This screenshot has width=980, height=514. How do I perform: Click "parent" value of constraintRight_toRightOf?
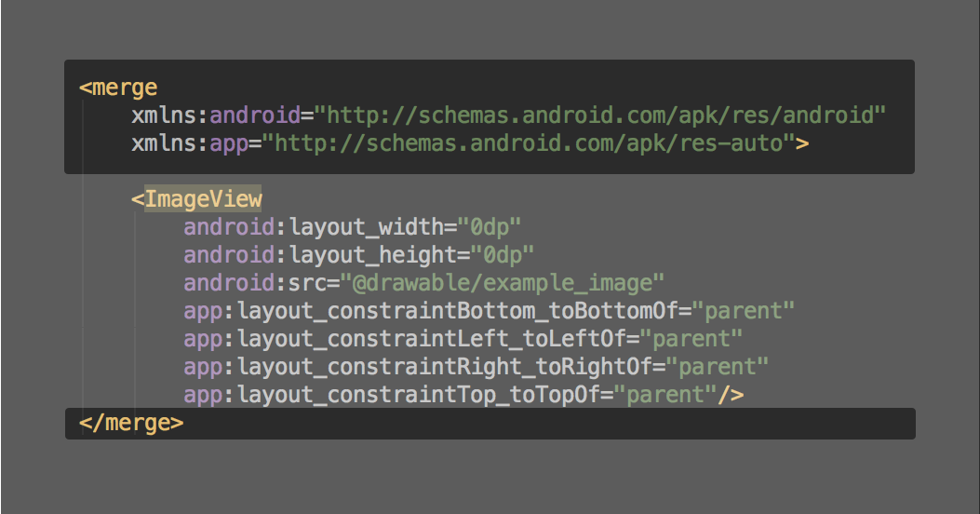coord(718,367)
